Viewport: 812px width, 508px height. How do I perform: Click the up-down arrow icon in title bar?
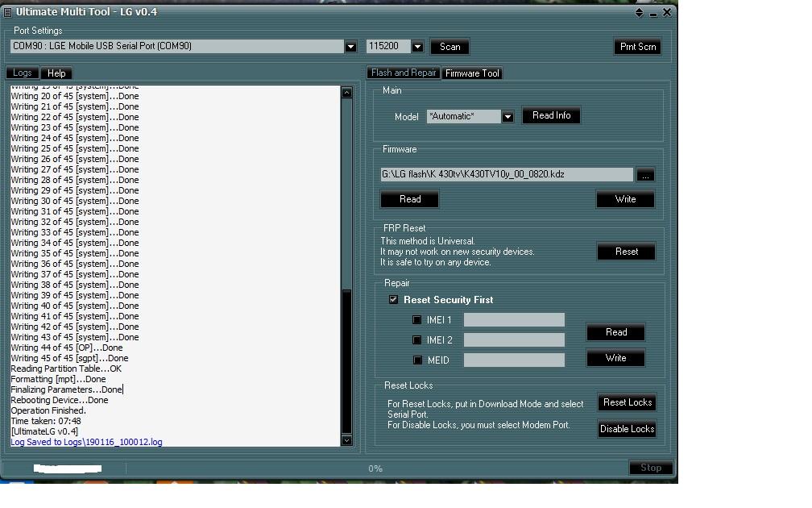639,12
